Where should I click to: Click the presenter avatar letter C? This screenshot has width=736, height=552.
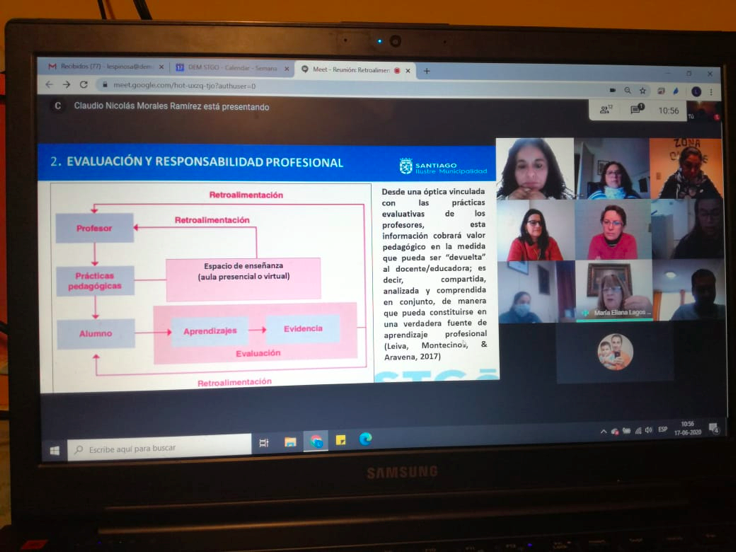click(x=57, y=106)
